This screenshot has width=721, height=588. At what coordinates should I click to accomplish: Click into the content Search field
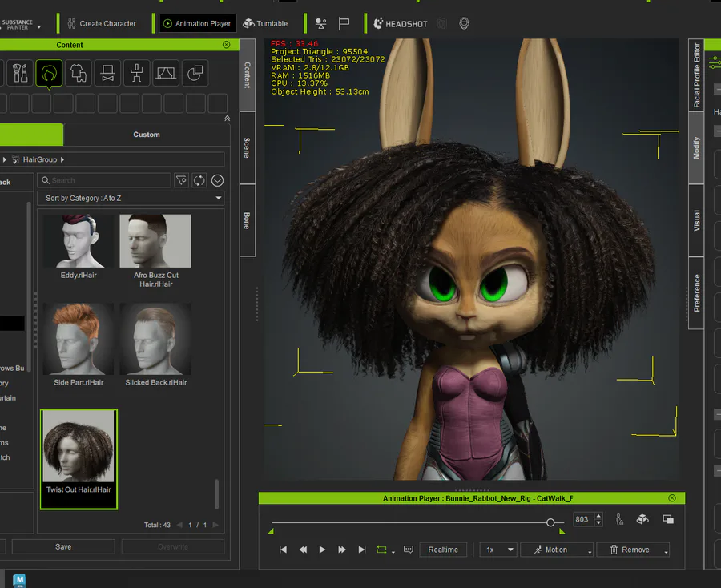(x=104, y=180)
